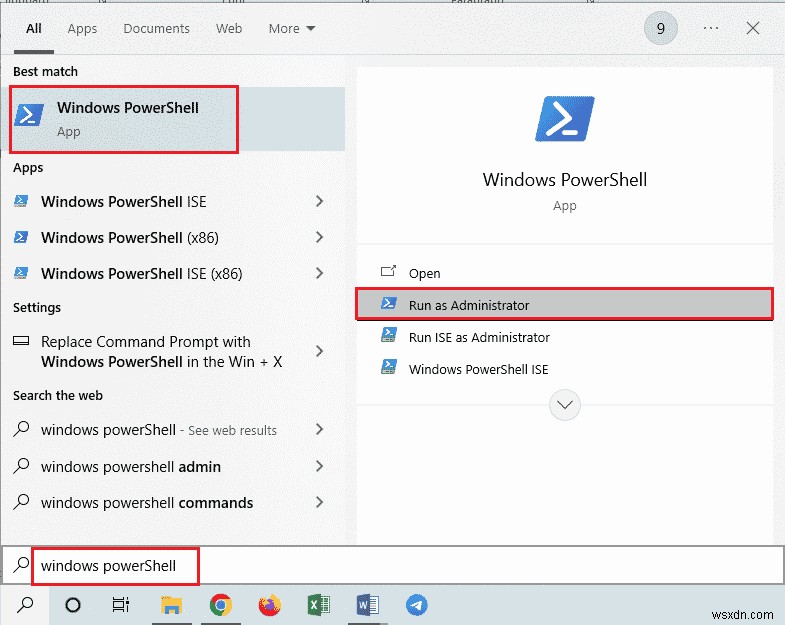Screen dimensions: 785x625
Task: Click the Windows PowerShell ISE action icon
Action: point(388,367)
